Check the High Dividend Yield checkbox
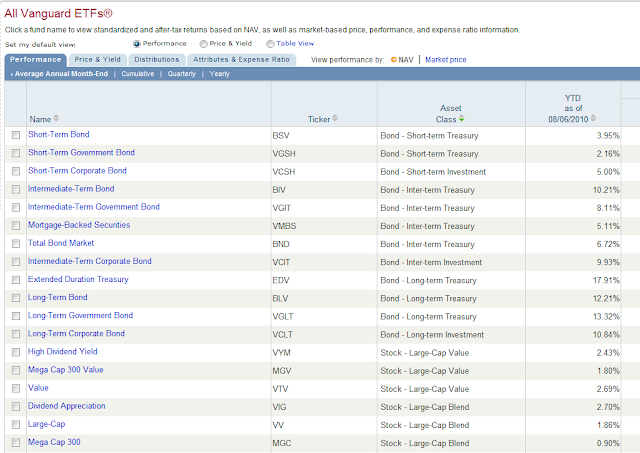640x453 pixels. point(16,352)
